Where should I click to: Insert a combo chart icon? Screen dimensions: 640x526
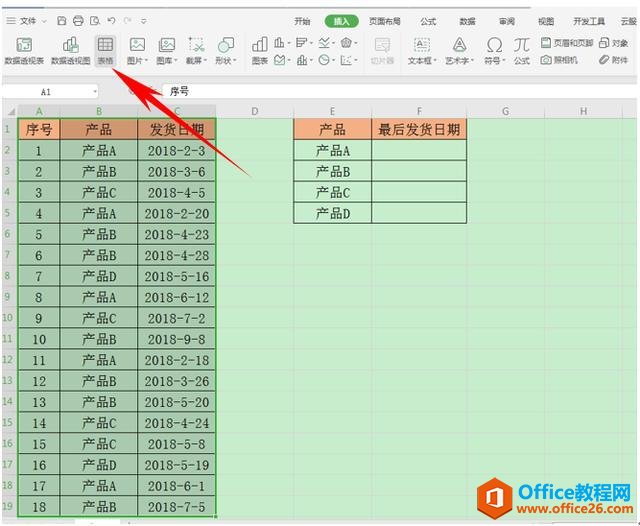pyautogui.click(x=302, y=60)
